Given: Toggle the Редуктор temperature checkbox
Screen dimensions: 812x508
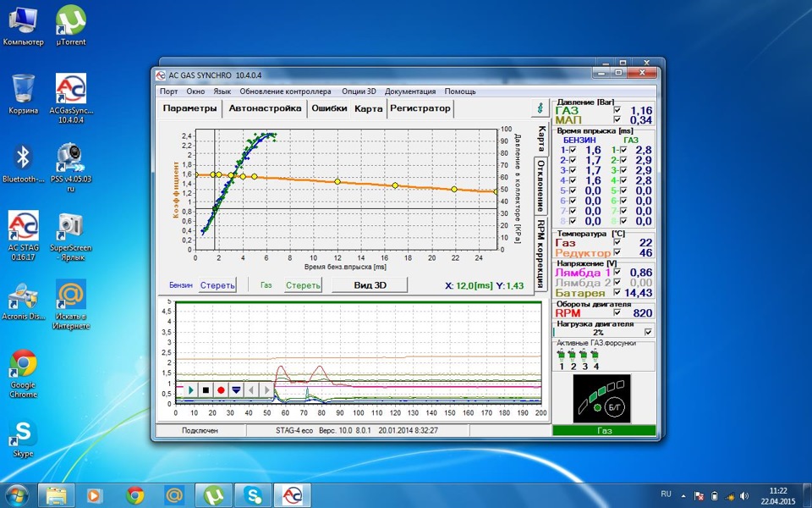Looking at the screenshot, I should click(x=617, y=252).
